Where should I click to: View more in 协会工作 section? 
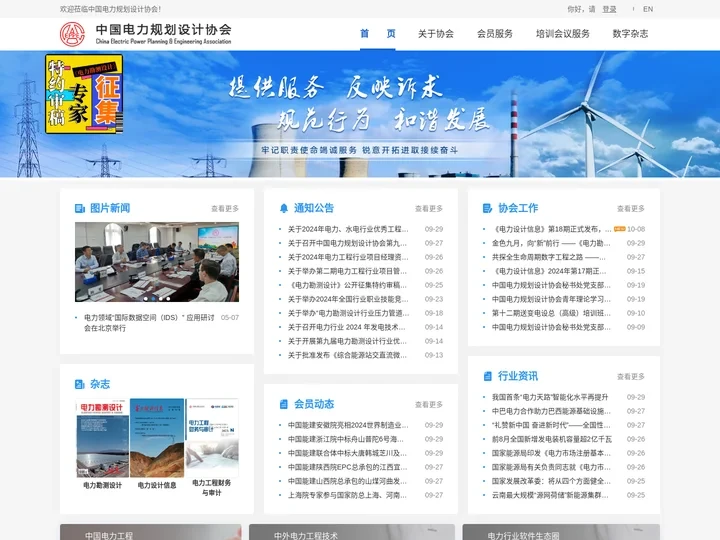coord(631,208)
